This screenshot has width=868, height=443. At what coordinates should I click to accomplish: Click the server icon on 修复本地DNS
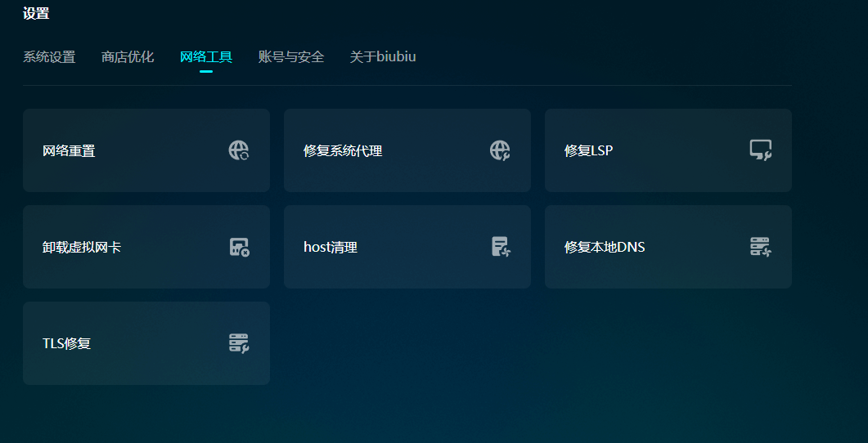761,247
